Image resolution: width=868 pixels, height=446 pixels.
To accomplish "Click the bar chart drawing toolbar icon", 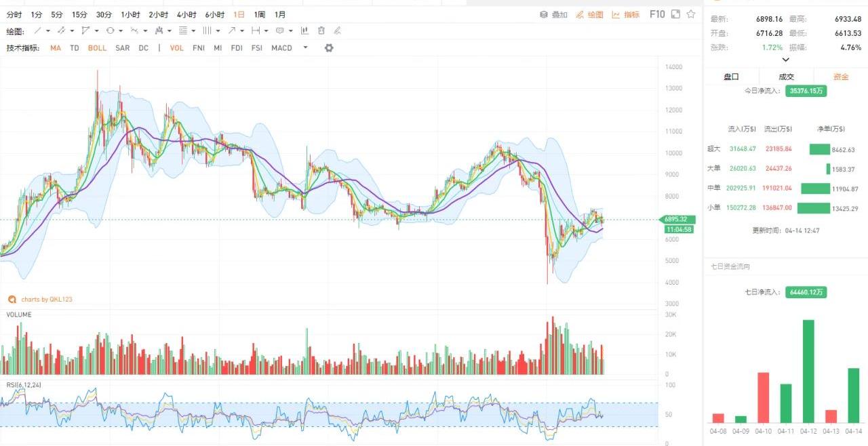I will coord(304,31).
